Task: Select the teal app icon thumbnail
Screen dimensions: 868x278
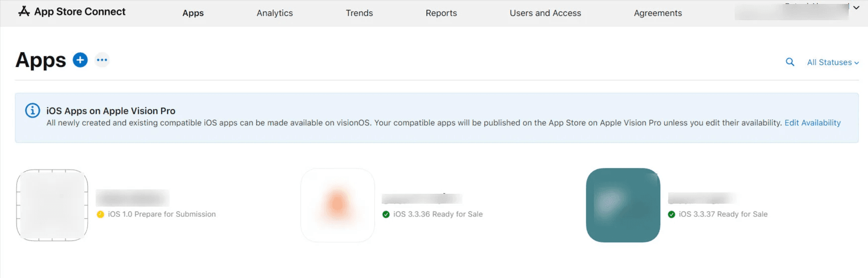Action: (623, 205)
